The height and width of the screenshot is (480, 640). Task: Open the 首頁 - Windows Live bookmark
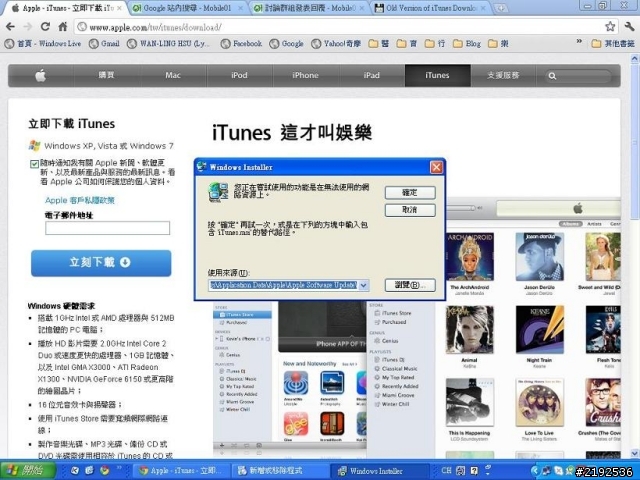tap(43, 43)
